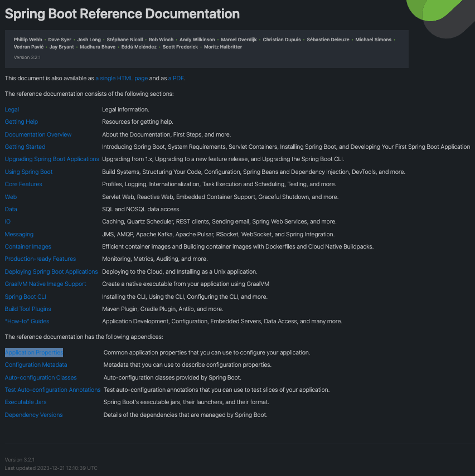Open the "How-to" Guides link

point(27,321)
